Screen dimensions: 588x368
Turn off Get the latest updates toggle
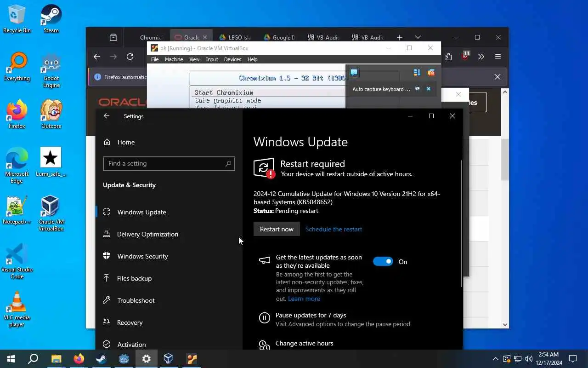(x=383, y=261)
